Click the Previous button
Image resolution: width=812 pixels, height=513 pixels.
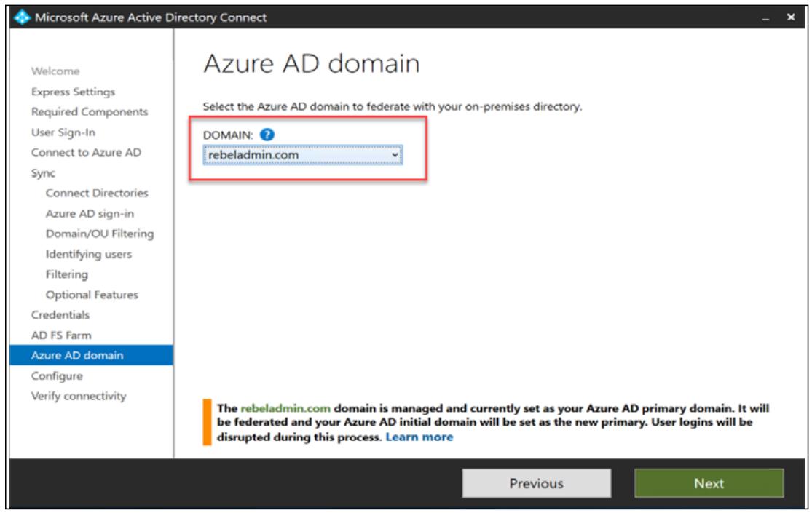tap(537, 483)
